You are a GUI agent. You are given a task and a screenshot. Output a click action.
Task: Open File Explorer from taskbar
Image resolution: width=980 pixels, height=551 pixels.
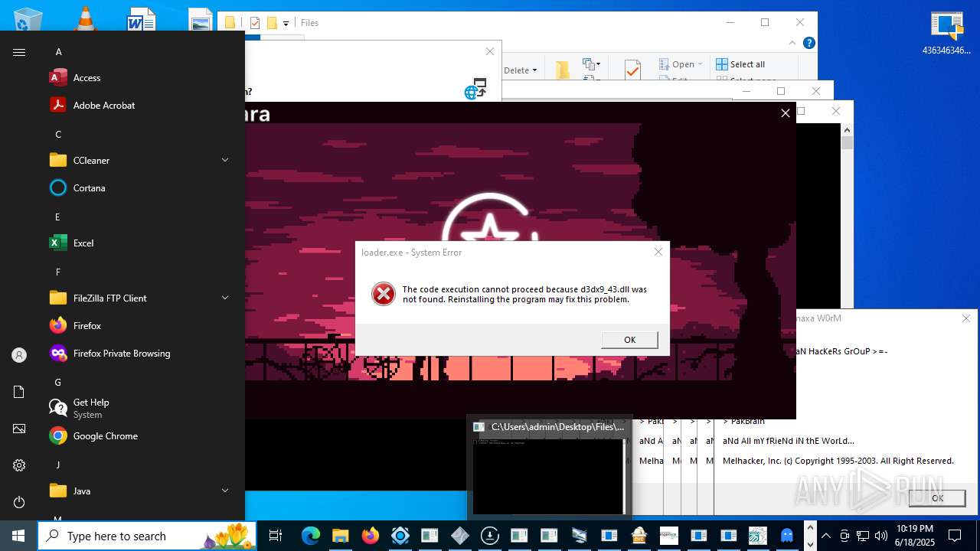(x=340, y=536)
